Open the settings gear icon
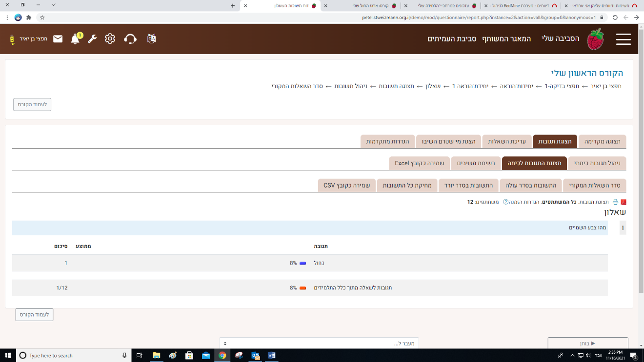 [x=110, y=39]
